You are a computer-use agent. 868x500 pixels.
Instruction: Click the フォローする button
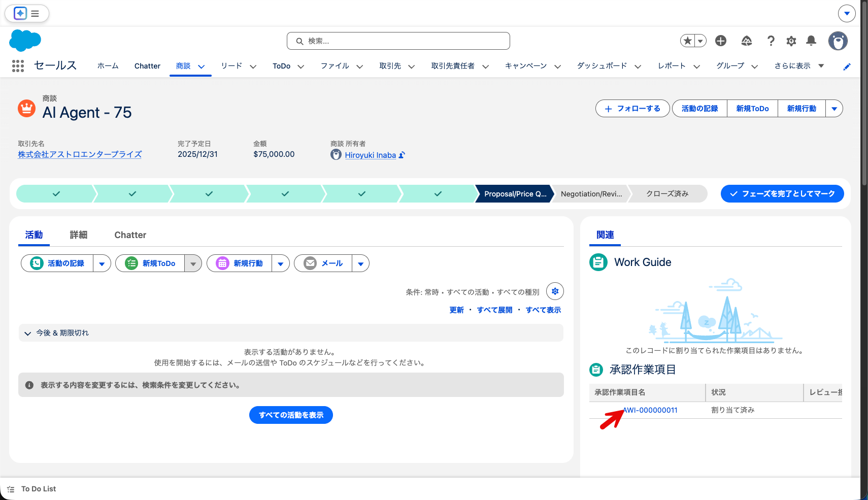pyautogui.click(x=632, y=109)
